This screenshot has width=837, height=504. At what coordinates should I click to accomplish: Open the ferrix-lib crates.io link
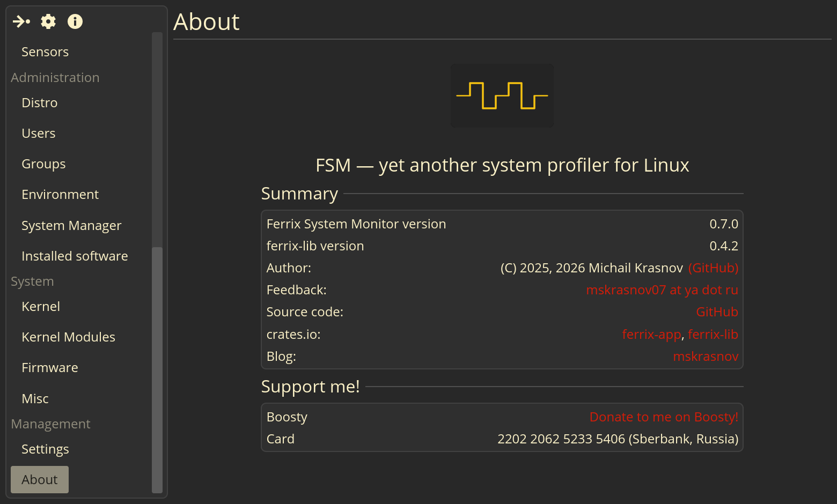pyautogui.click(x=713, y=335)
